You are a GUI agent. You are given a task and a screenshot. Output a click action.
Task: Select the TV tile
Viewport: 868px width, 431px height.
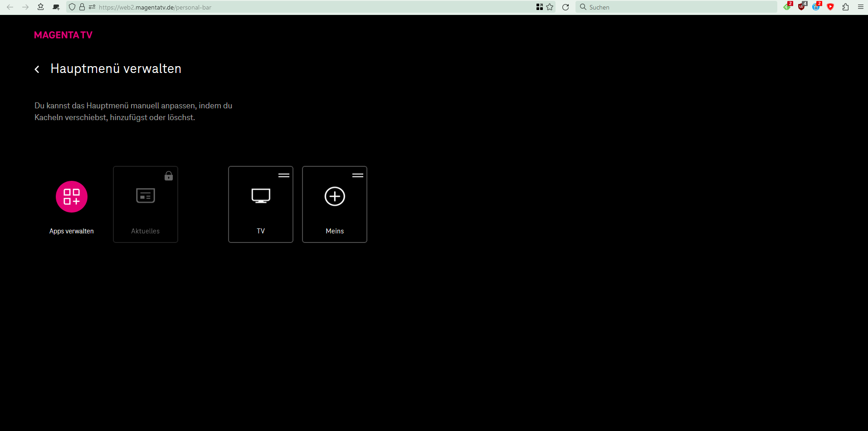coord(261,204)
